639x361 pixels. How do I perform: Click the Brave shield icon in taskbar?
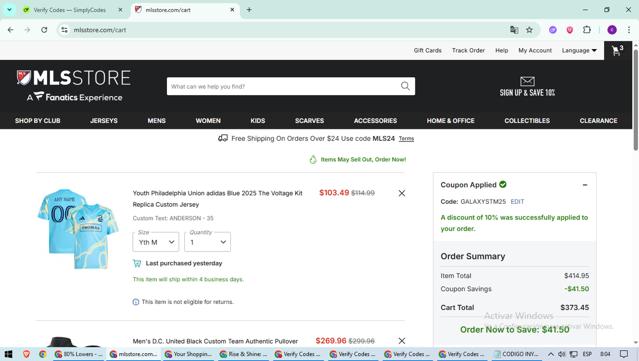[x=26, y=354]
